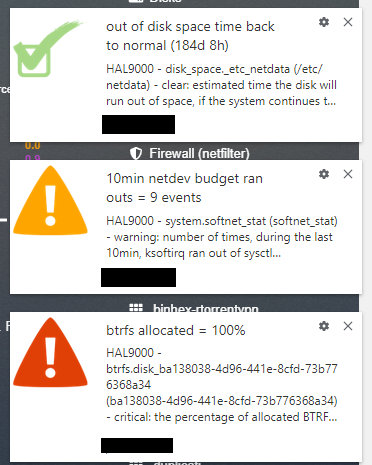Image resolution: width=372 pixels, height=465 pixels.
Task: Click the green checkmark clear status icon
Action: coord(48,48)
